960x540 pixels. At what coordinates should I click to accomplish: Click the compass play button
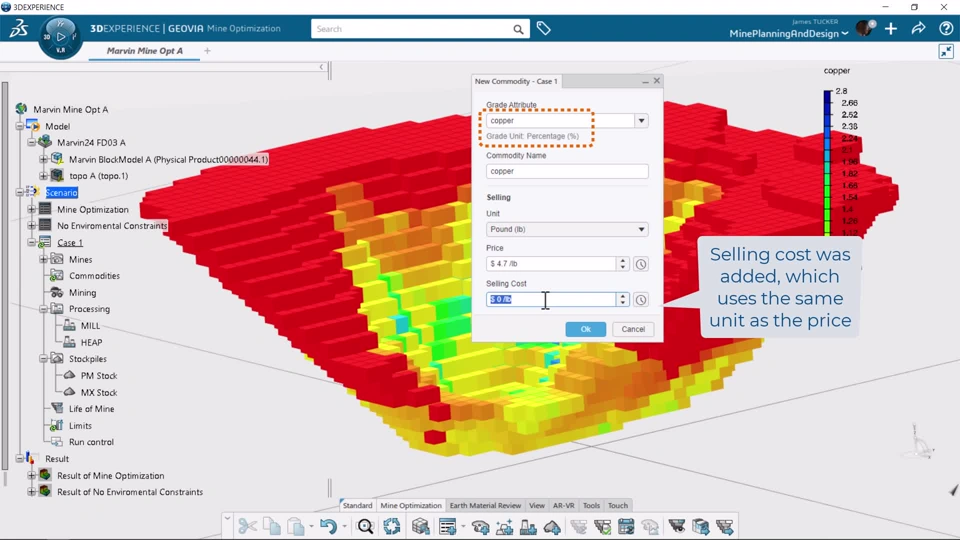(x=61, y=37)
